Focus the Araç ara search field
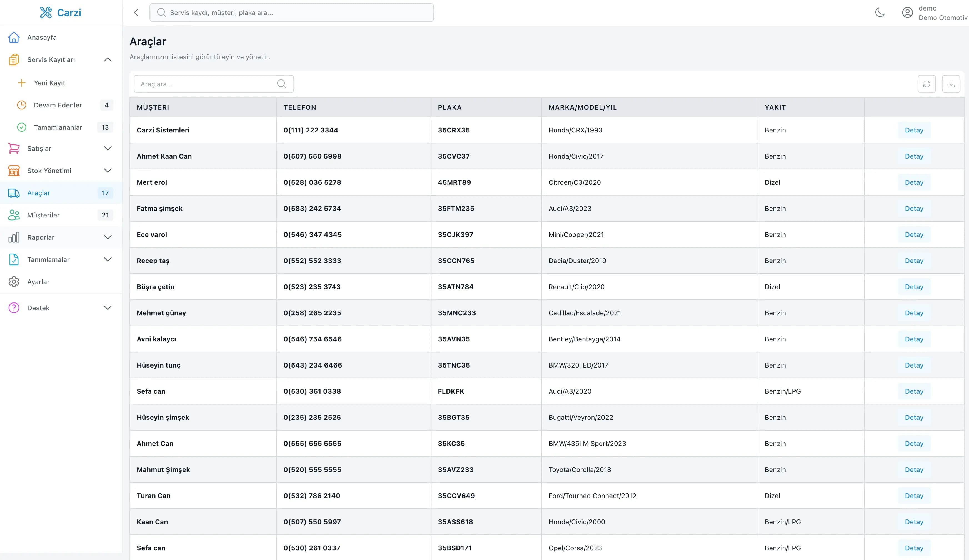Viewport: 969px width, 560px height. 214,84
